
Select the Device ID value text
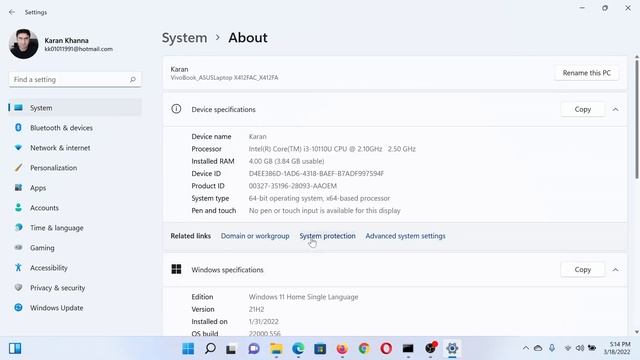316,173
